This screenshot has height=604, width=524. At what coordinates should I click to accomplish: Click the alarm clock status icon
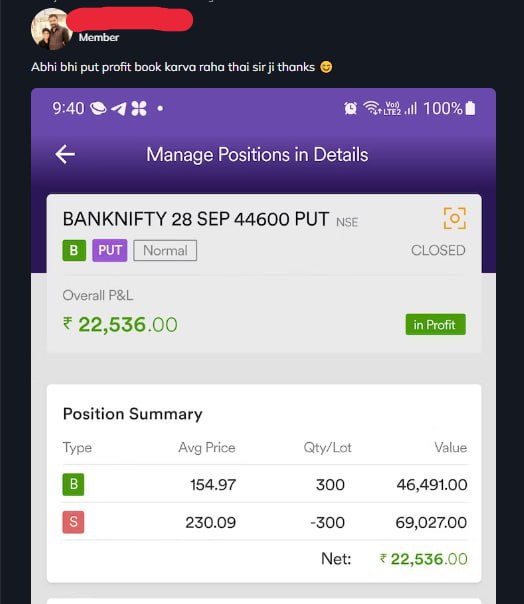pyautogui.click(x=350, y=108)
